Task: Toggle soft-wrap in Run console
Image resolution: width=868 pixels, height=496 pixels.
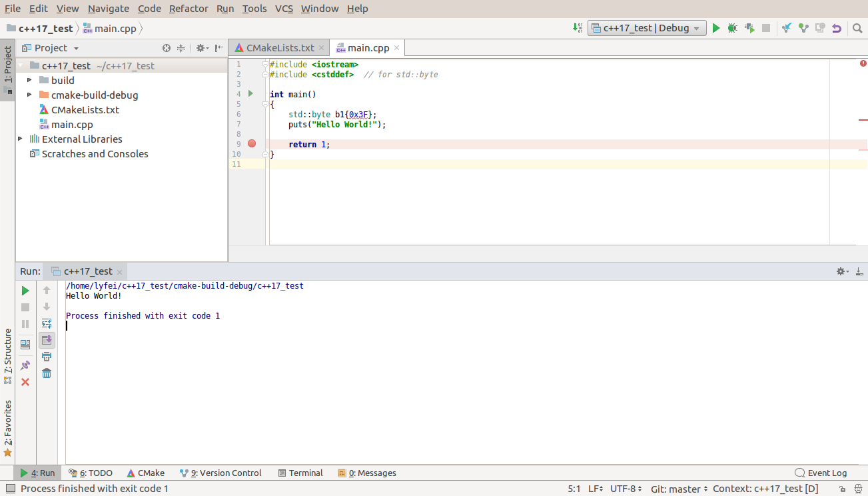Action: (x=47, y=323)
